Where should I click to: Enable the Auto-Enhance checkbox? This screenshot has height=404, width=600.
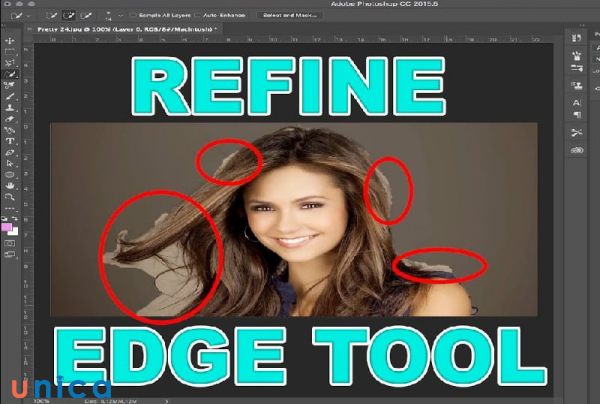[197, 15]
